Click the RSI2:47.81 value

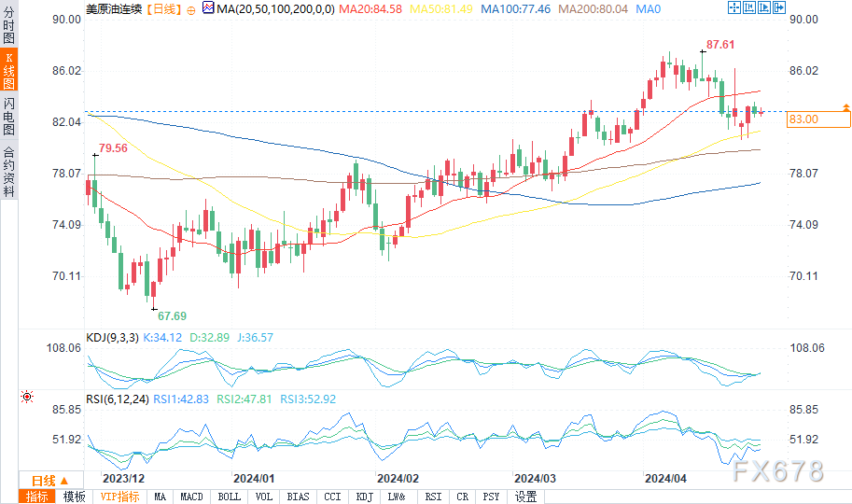point(244,399)
